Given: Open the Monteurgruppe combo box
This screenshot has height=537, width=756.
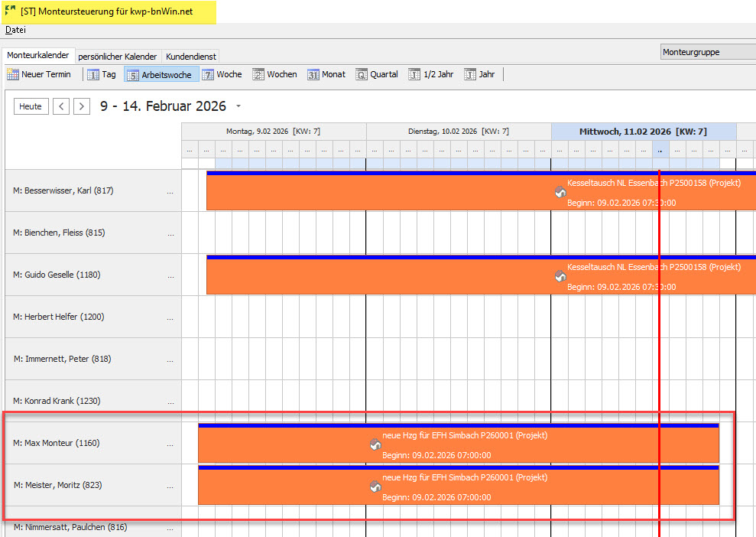Looking at the screenshot, I should [707, 52].
